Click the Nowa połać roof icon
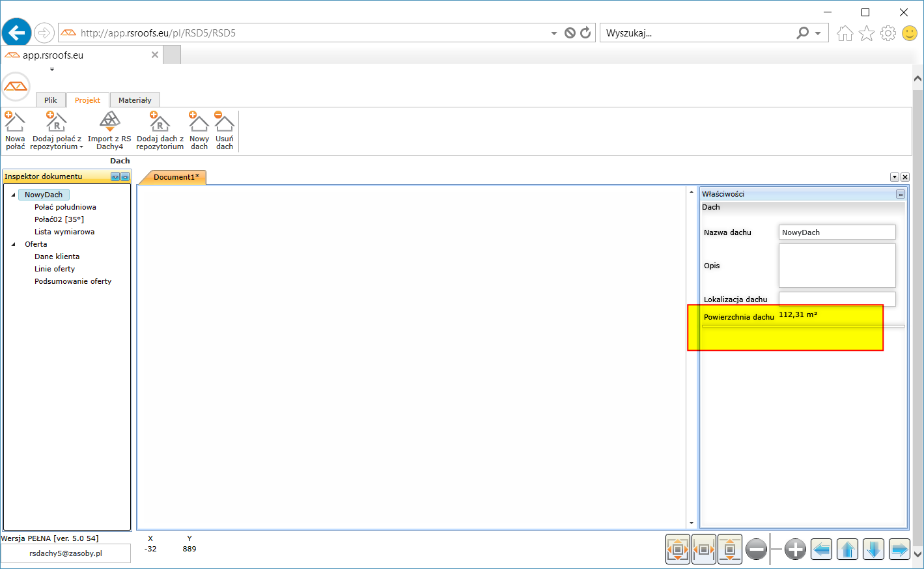The width and height of the screenshot is (924, 569). [x=15, y=122]
